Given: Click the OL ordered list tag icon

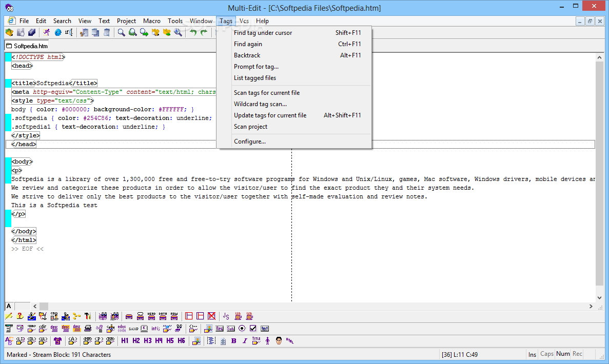Looking at the screenshot, I should point(31,341).
